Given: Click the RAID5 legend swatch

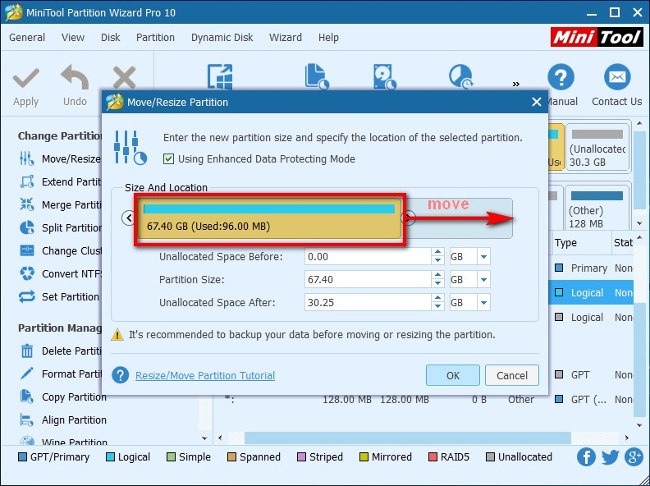Looking at the screenshot, I should [432, 457].
